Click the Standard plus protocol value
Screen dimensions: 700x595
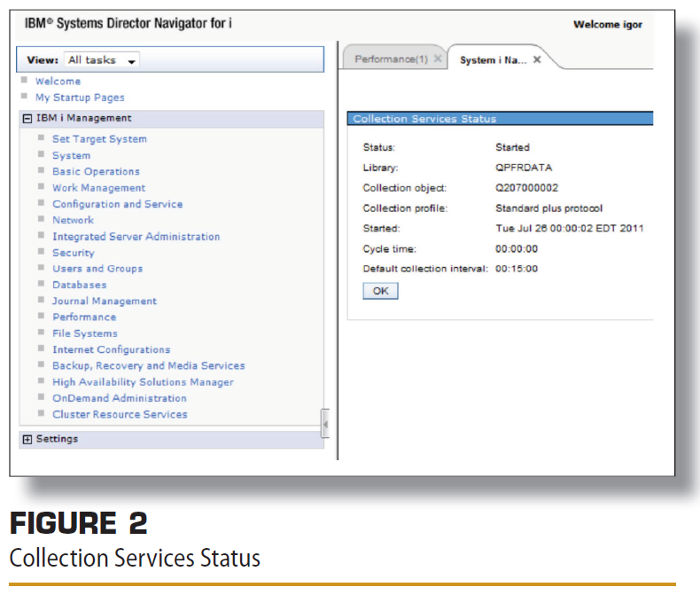click(x=548, y=208)
